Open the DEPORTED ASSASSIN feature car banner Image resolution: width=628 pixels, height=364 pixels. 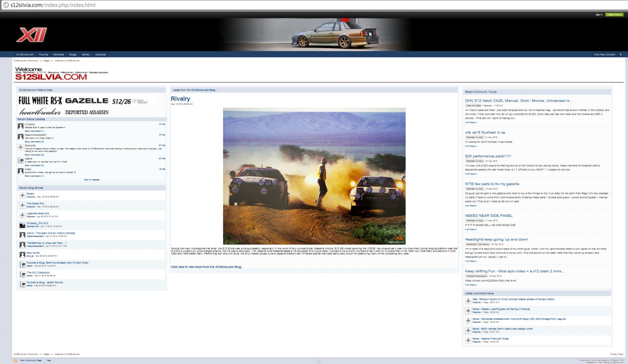click(87, 112)
